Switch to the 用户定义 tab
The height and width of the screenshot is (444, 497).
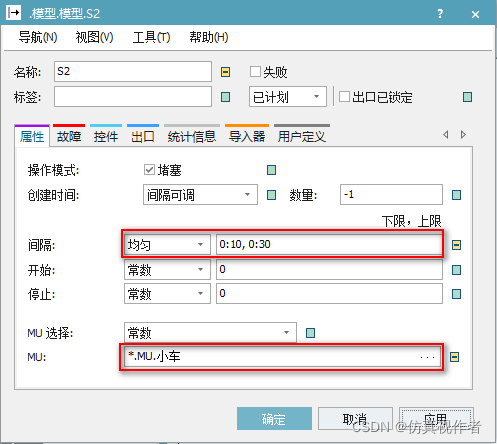point(302,136)
